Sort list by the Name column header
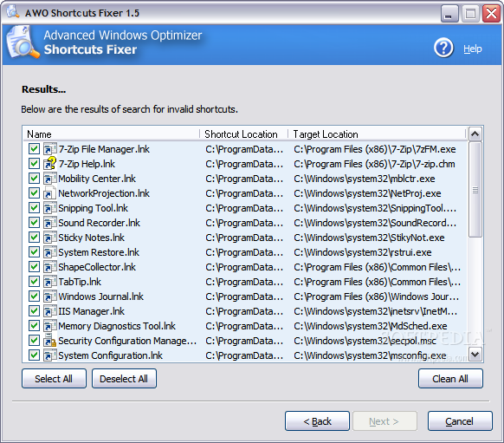 coord(111,134)
